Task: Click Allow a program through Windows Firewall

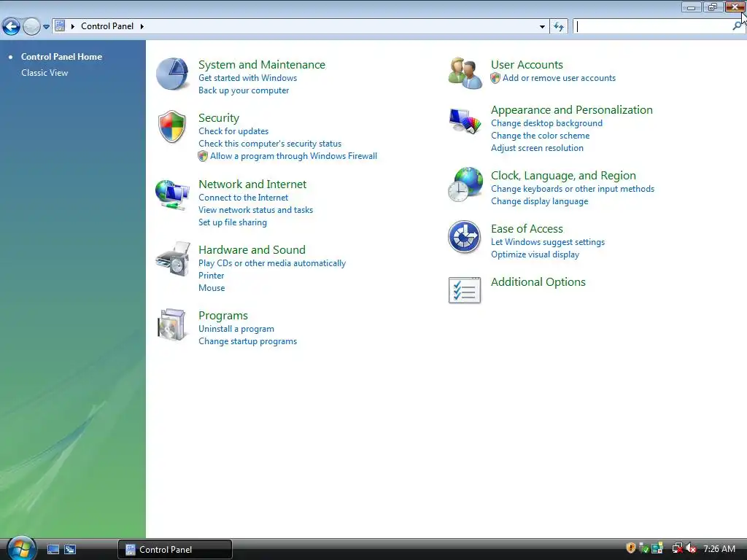Action: click(293, 156)
